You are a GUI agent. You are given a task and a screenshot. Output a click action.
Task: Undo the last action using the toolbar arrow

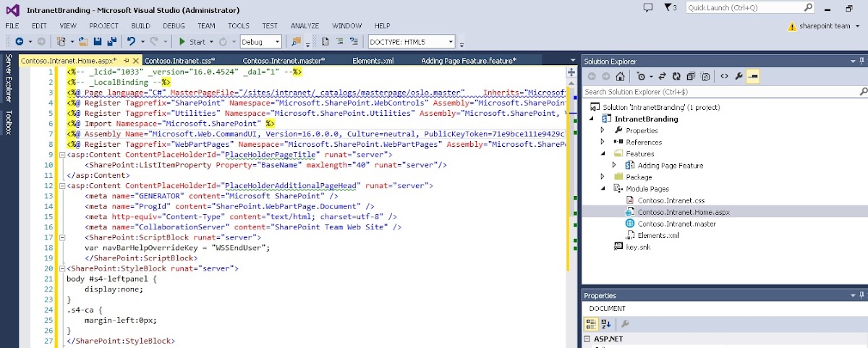point(131,41)
